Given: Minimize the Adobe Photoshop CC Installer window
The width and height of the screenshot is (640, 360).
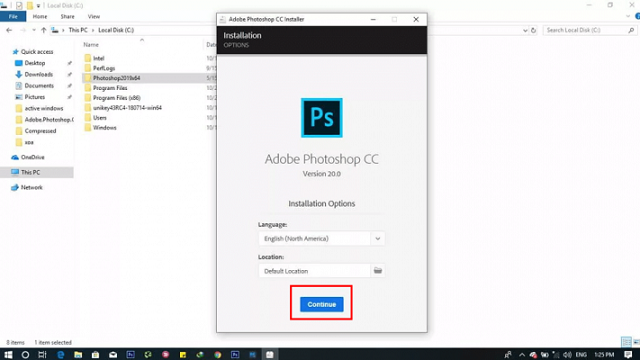Looking at the screenshot, I should coord(373,19).
